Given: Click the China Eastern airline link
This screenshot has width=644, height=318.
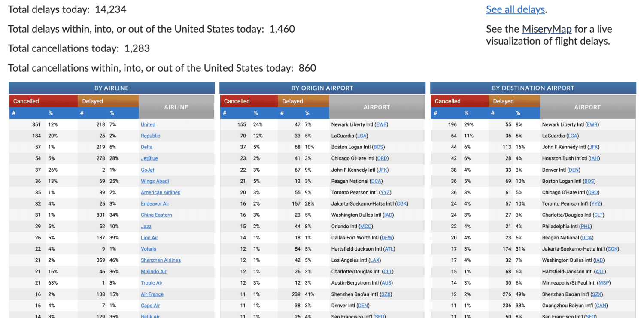Looking at the screenshot, I should 156,215.
